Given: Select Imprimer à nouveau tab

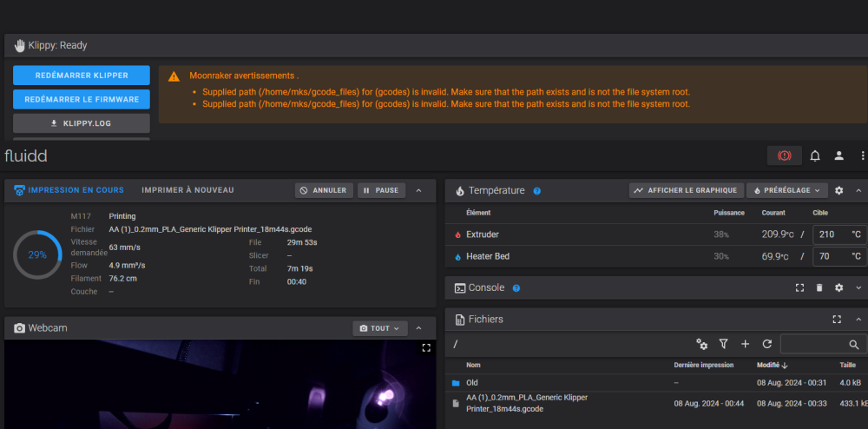Looking at the screenshot, I should click(x=187, y=190).
